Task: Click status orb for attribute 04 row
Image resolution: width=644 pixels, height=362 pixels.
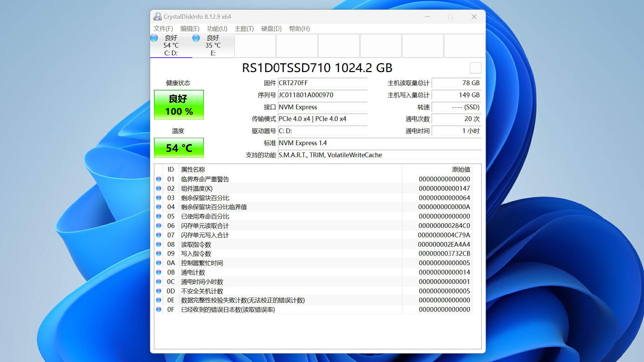Action: [159, 207]
